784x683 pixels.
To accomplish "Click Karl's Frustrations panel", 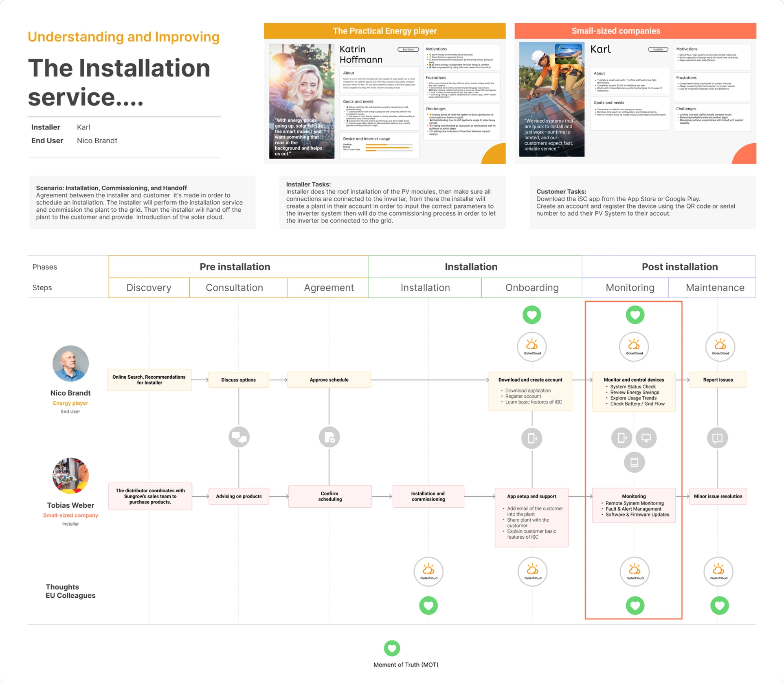I will 712,87.
